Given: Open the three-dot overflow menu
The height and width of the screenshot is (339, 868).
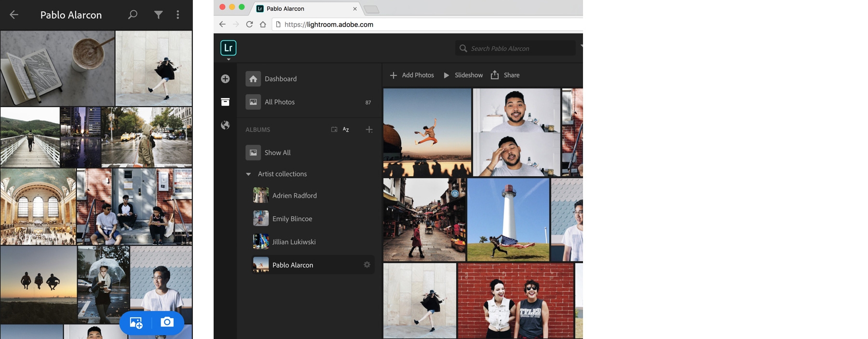Looking at the screenshot, I should pos(178,14).
